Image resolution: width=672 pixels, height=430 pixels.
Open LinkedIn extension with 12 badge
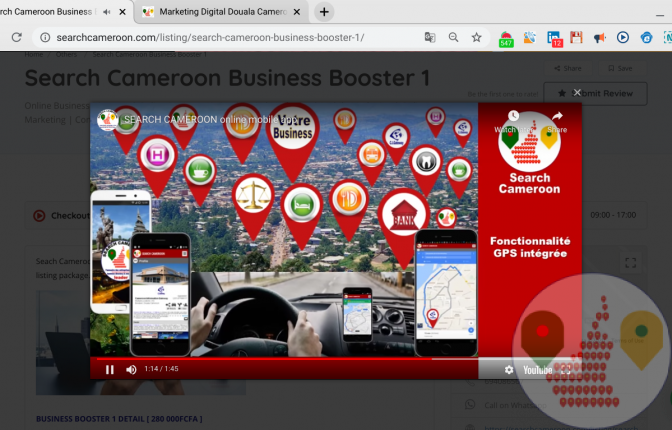click(555, 39)
